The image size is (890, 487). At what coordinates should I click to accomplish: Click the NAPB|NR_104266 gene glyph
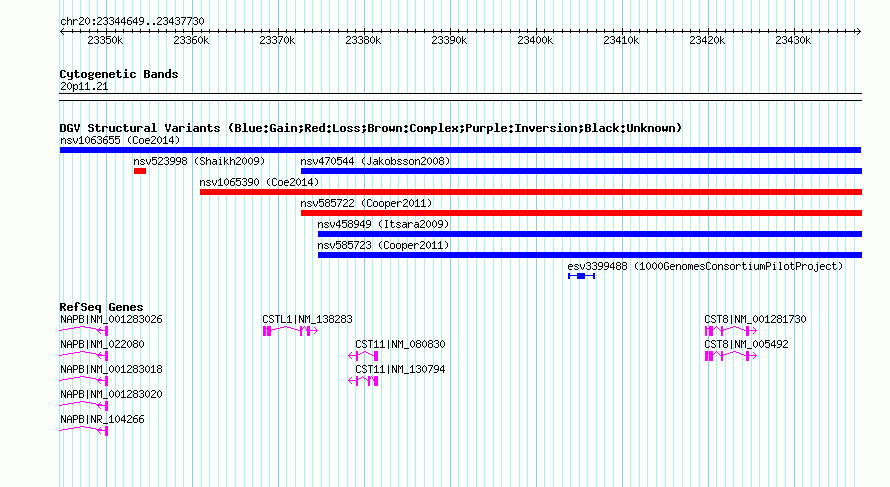pos(83,430)
